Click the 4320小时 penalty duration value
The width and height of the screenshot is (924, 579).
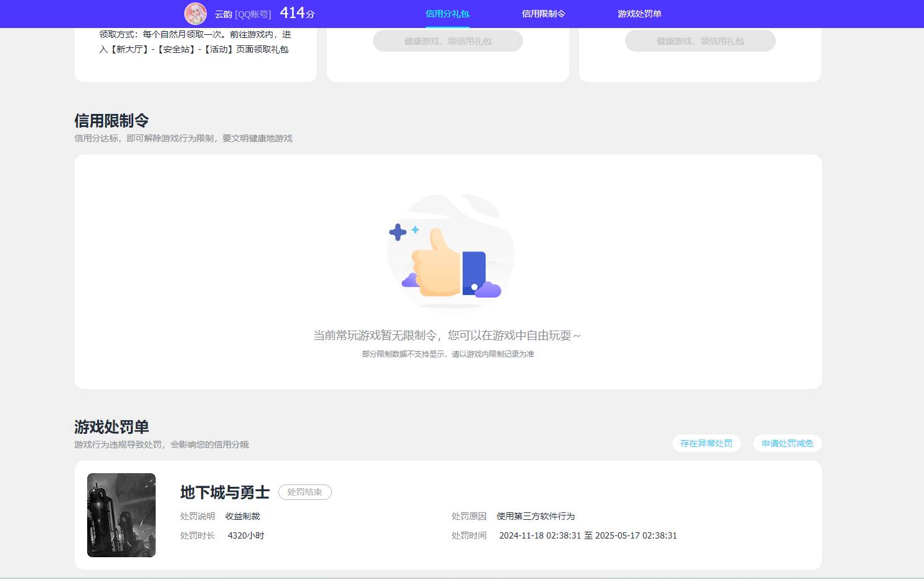point(245,535)
